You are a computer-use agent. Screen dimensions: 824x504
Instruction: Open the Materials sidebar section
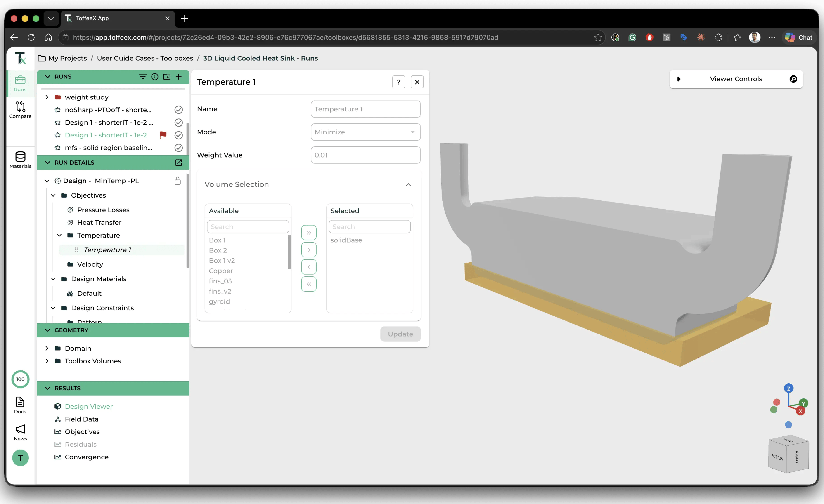20,160
